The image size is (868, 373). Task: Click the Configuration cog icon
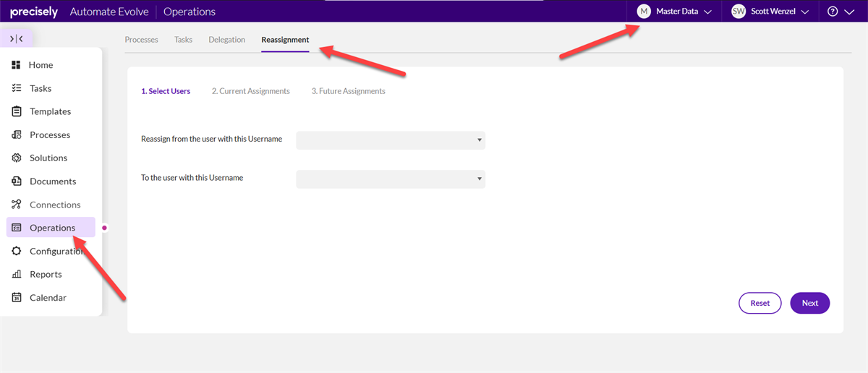point(16,251)
